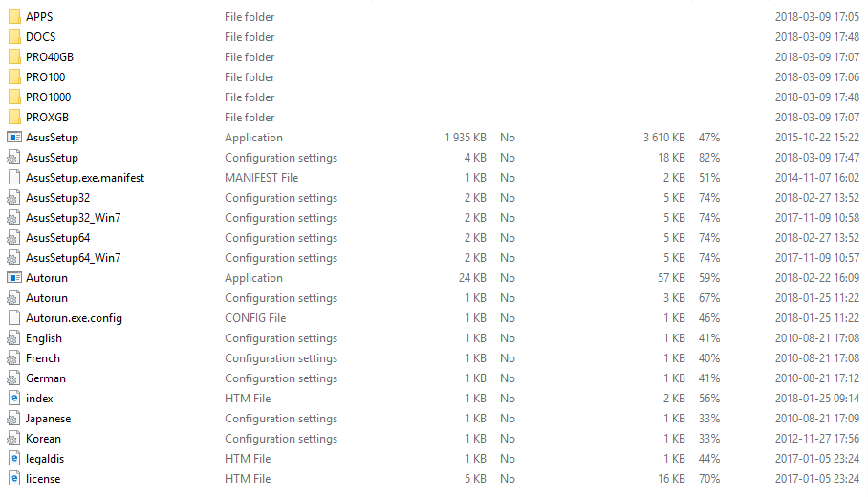Screen dimensions: 868x497
Task: Click the 18 KB AsusSetup configuration file icon
Action: pos(13,158)
